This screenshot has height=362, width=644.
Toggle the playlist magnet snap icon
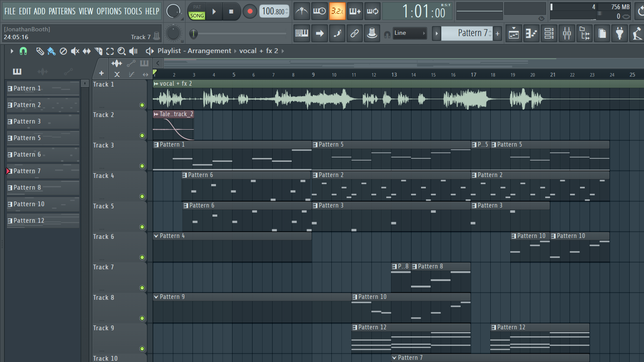click(x=23, y=51)
